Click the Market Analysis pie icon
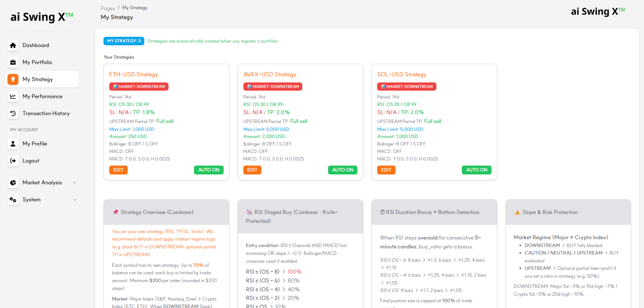This screenshot has width=644, height=308. [13, 183]
